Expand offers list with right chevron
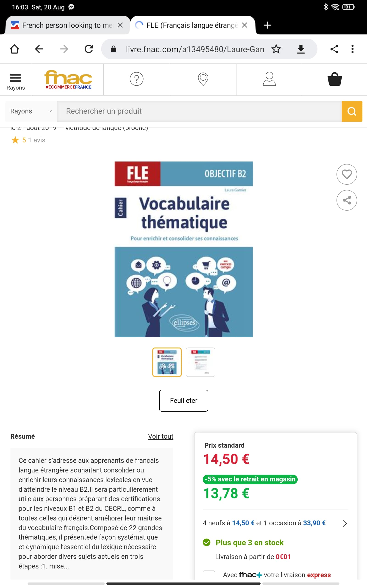This screenshot has height=588, width=367. [345, 523]
